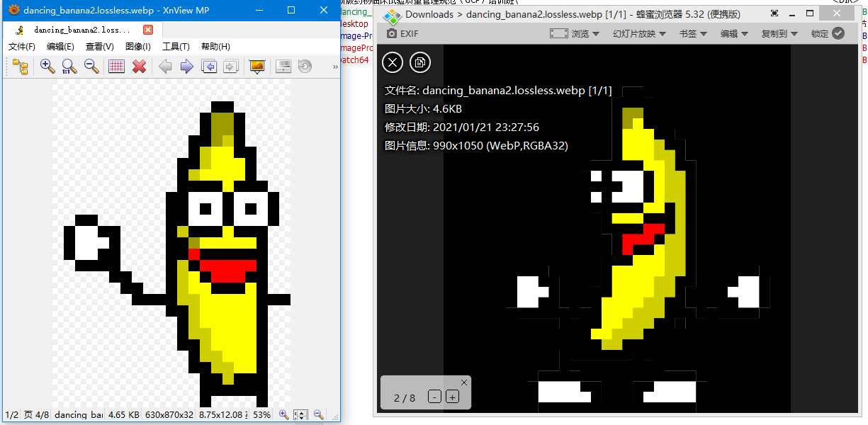Toggle the red grid icon in XnView
868x425 pixels.
pos(117,67)
